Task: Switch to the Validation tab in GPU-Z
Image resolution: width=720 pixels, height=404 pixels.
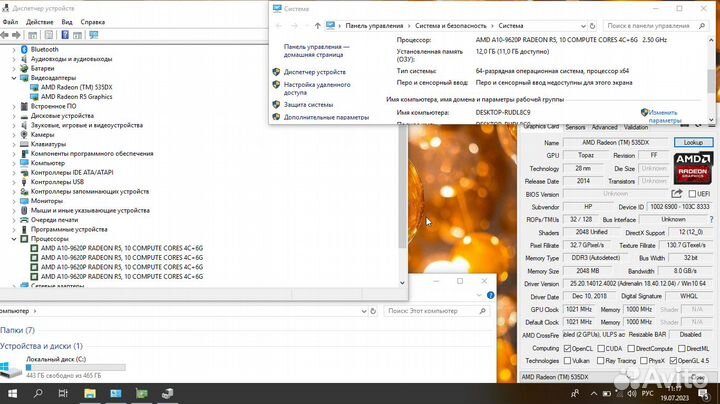Action: tap(636, 127)
